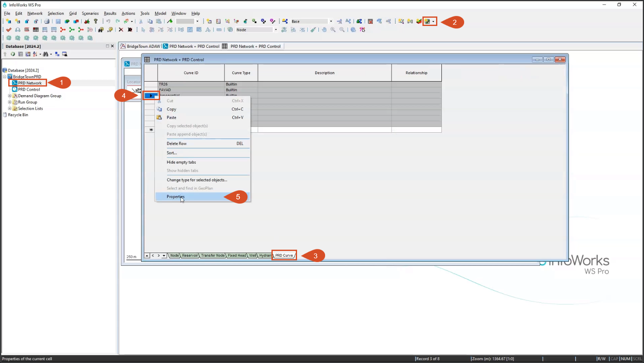Click the new row asterisk header
The height and width of the screenshot is (363, 644).
(x=151, y=130)
